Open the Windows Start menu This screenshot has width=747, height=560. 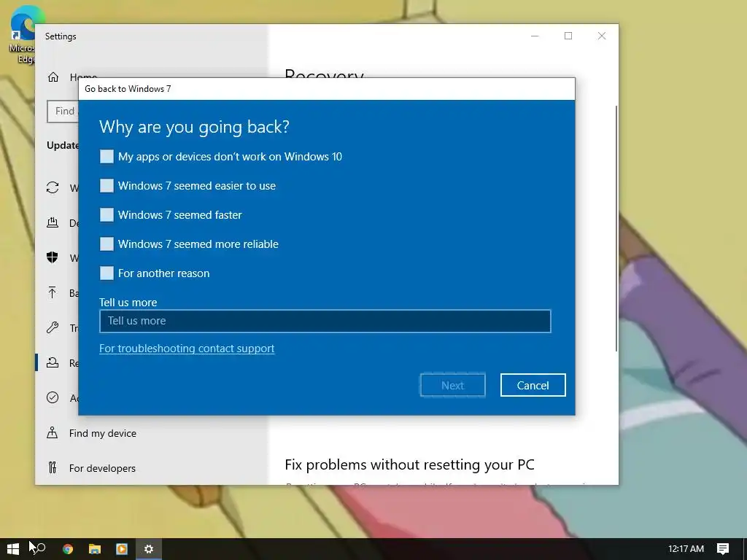(13, 549)
